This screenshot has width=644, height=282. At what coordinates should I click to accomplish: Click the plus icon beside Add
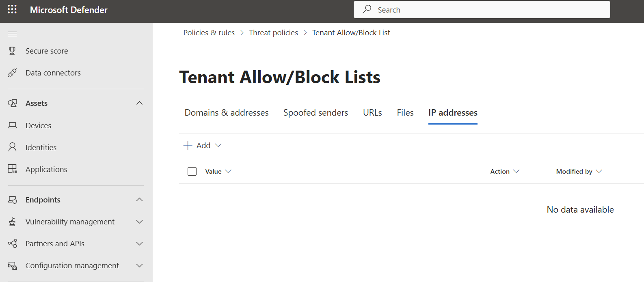[188, 145]
